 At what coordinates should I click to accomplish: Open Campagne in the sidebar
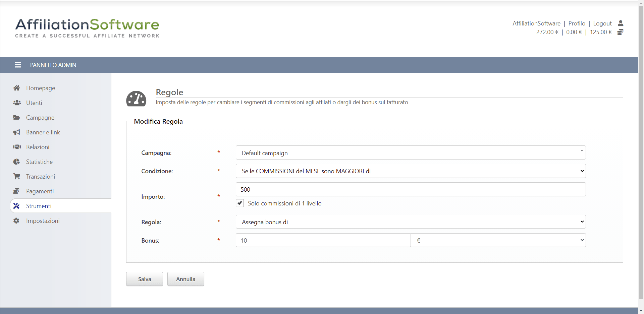(x=40, y=118)
